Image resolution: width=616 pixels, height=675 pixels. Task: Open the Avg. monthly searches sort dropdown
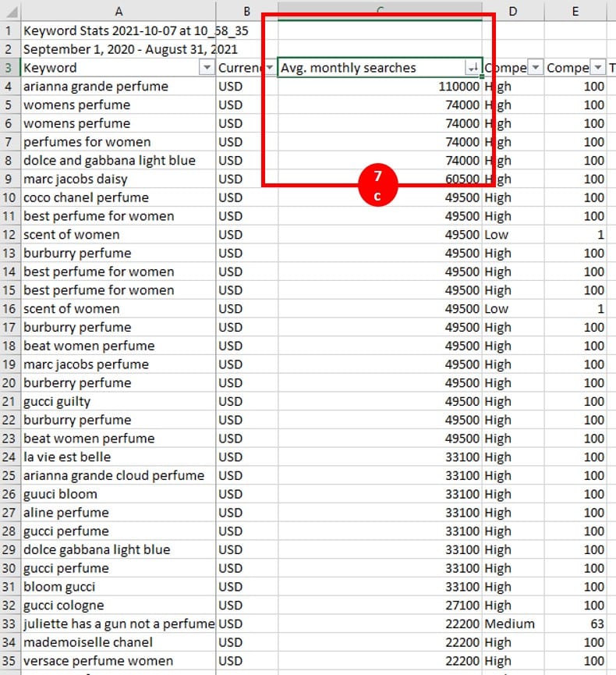473,68
